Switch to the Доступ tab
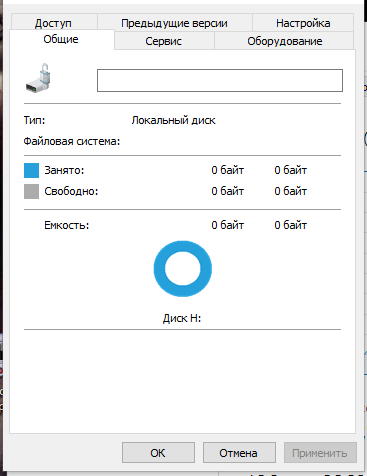 pyautogui.click(x=53, y=23)
